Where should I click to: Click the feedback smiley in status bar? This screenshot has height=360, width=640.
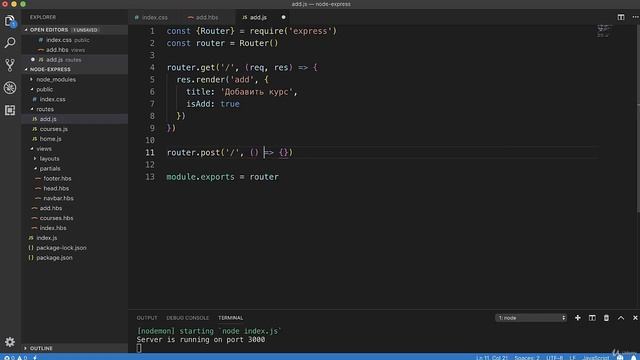(620, 358)
